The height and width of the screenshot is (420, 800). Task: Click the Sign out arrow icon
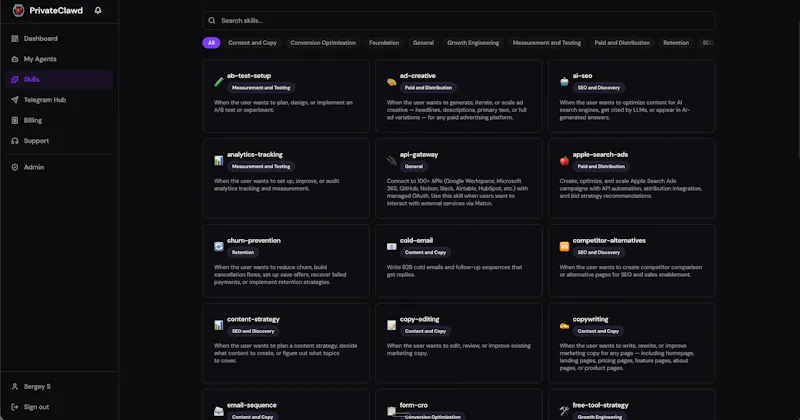coord(15,407)
